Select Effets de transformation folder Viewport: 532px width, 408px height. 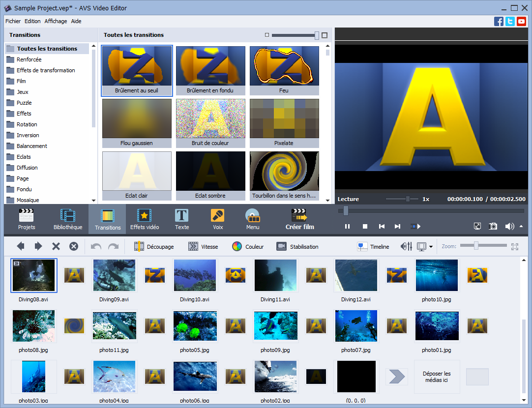pos(46,70)
